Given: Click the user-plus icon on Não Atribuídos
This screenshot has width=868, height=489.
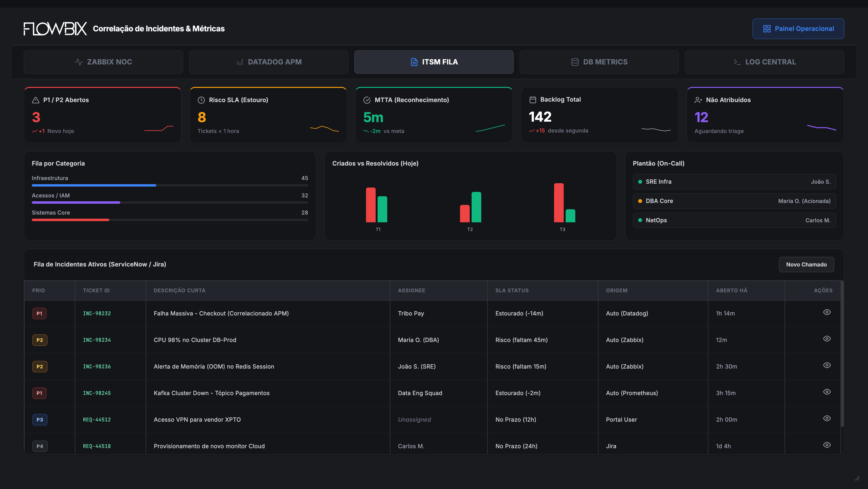Looking at the screenshot, I should tap(698, 100).
